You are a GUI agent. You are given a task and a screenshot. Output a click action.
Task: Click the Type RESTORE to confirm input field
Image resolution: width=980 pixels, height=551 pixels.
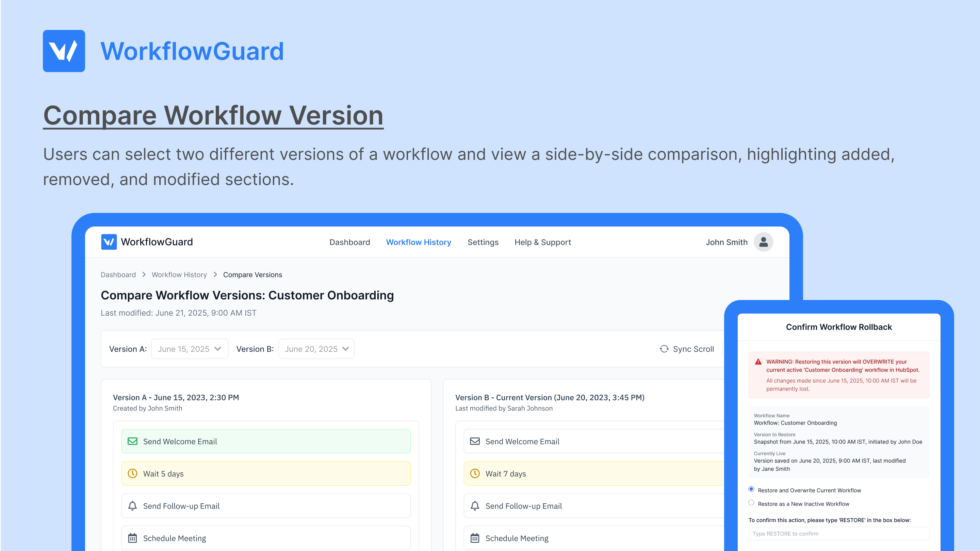(x=839, y=533)
